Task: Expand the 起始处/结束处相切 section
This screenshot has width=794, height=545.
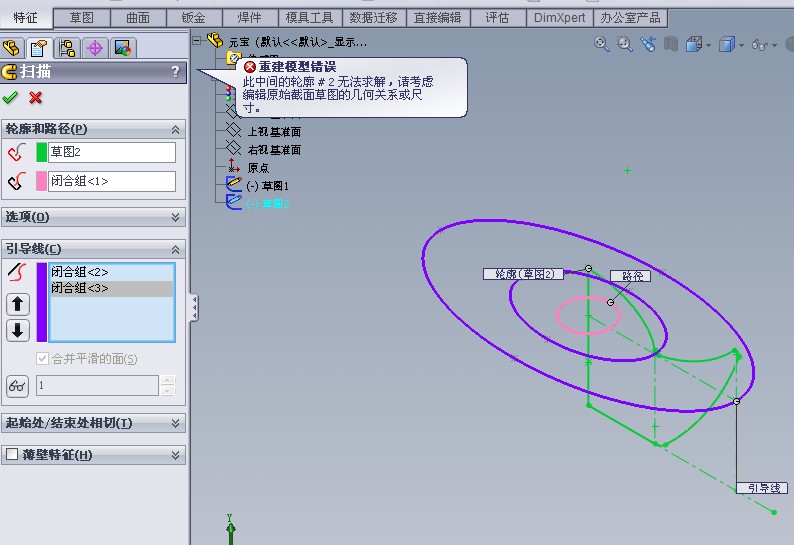Action: point(175,423)
